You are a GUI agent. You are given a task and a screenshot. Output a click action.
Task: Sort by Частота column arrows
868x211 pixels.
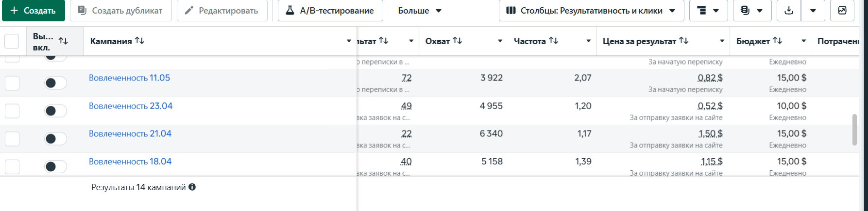[553, 41]
